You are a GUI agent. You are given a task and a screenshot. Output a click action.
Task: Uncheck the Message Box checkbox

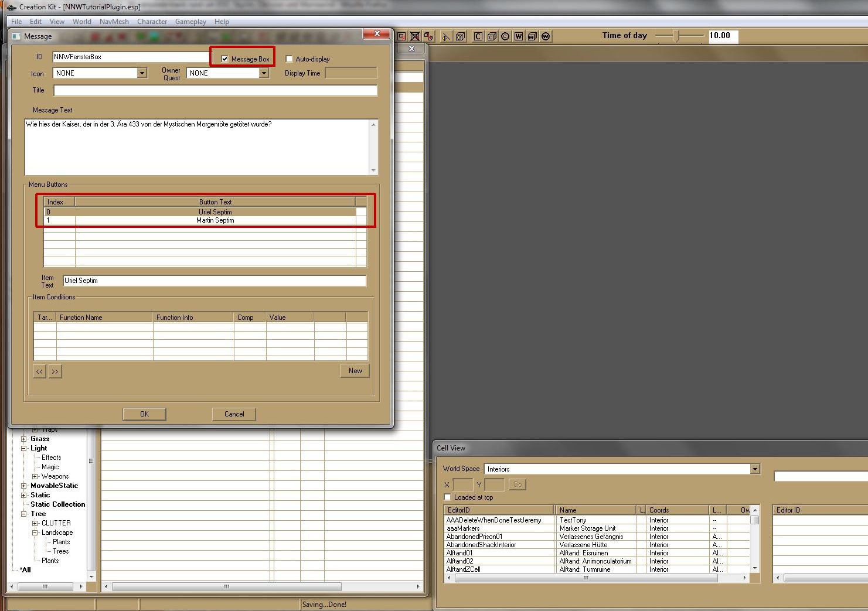click(224, 59)
